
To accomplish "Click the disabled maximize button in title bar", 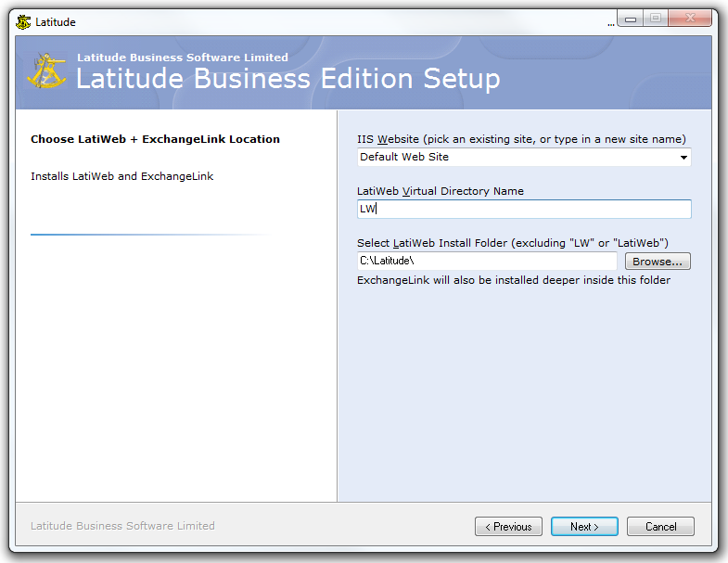I will click(x=657, y=19).
